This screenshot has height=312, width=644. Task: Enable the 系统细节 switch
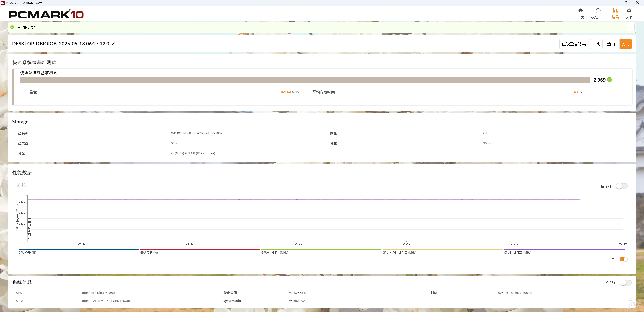[x=626, y=283]
